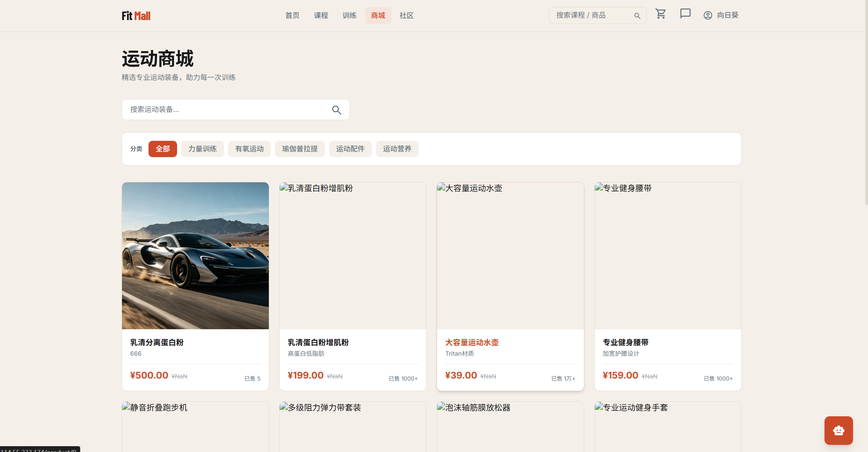Screen dimensions: 868x452
Task: Open the 专业健身腰带 product image
Action: point(668,256)
